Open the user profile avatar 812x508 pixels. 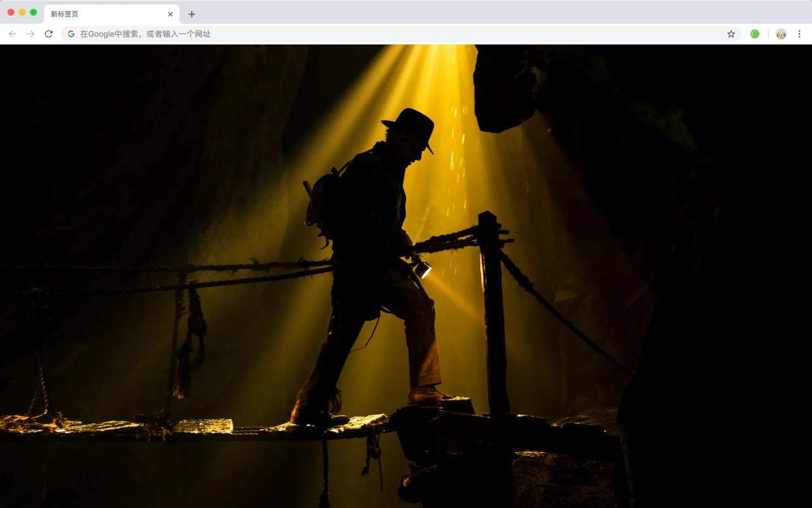tap(781, 34)
